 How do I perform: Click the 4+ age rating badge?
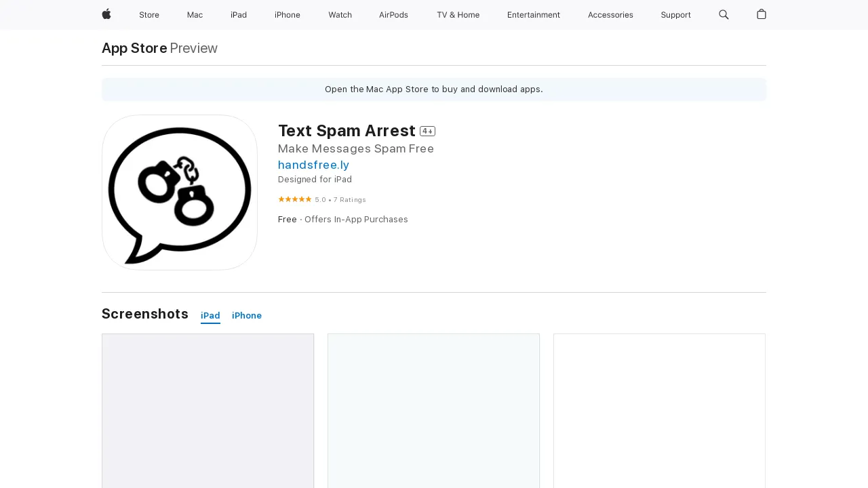(427, 131)
